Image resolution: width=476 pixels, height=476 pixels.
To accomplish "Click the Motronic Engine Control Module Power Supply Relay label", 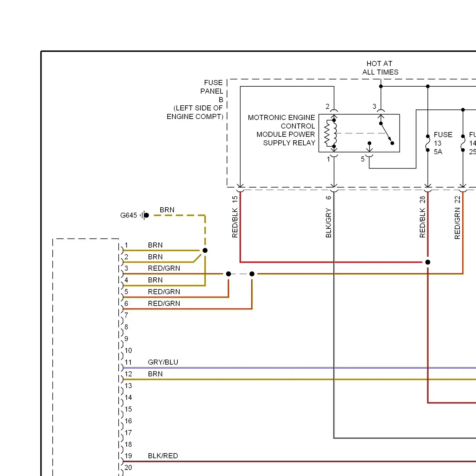I will click(x=281, y=130).
